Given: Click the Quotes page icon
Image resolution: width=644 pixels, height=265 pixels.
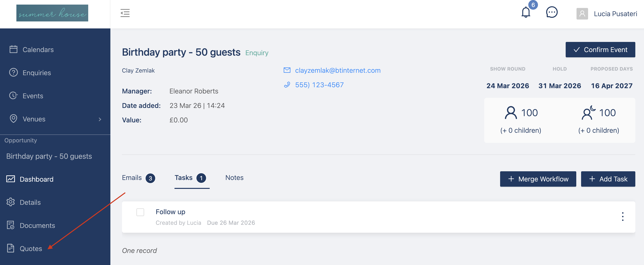Looking at the screenshot, I should tap(11, 248).
